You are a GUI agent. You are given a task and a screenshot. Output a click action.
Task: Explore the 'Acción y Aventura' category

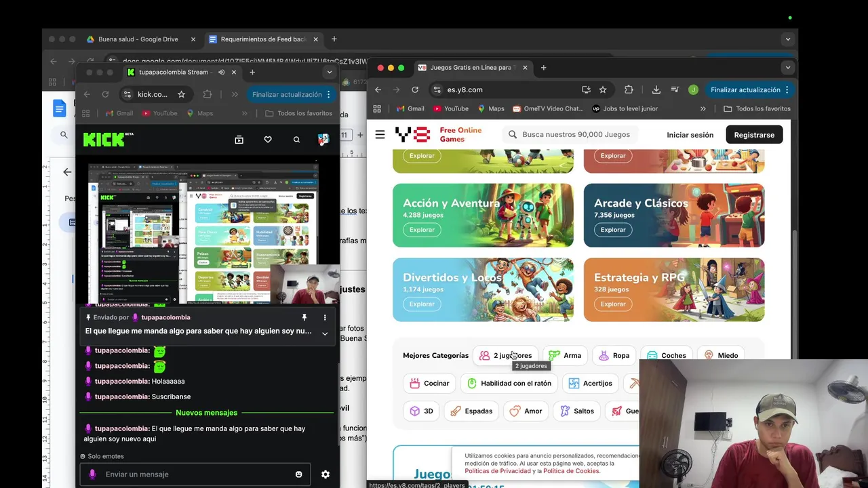click(422, 230)
